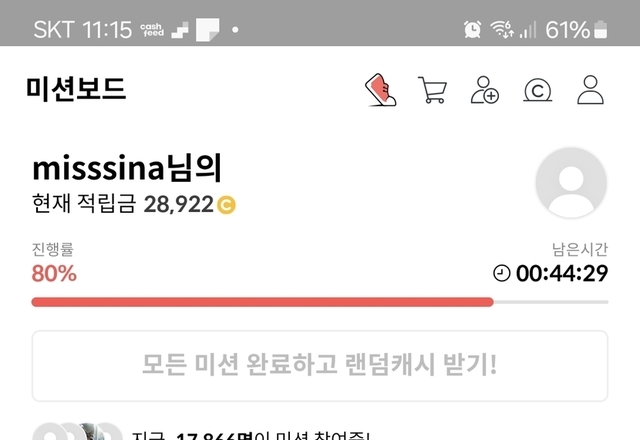Screen dimensions: 640x440
Task: Open the coin C cash icon
Action: point(538,91)
